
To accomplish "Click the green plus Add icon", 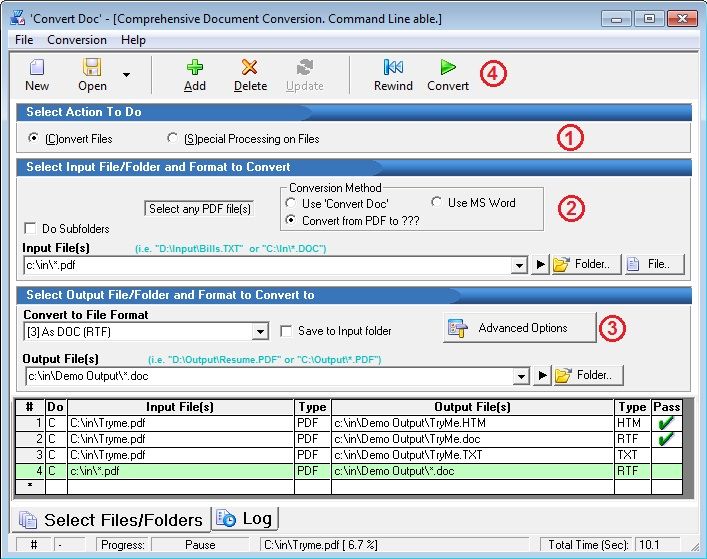I will pos(195,67).
